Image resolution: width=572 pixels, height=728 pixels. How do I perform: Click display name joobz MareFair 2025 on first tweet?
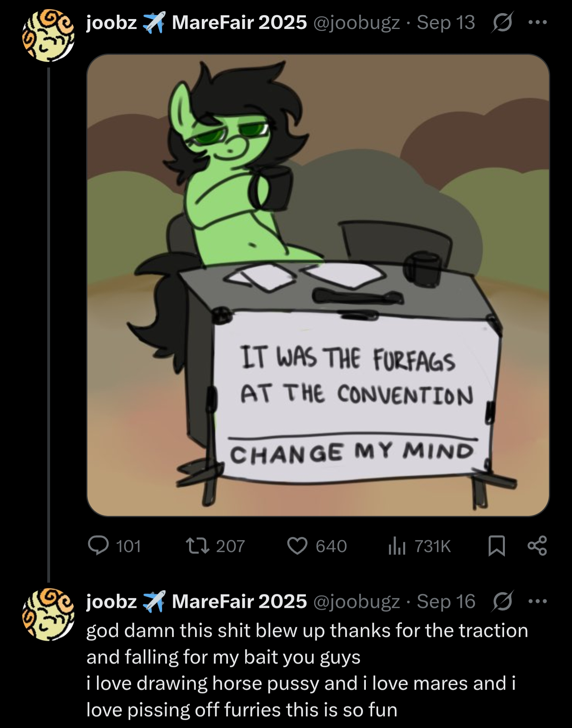[x=197, y=22]
